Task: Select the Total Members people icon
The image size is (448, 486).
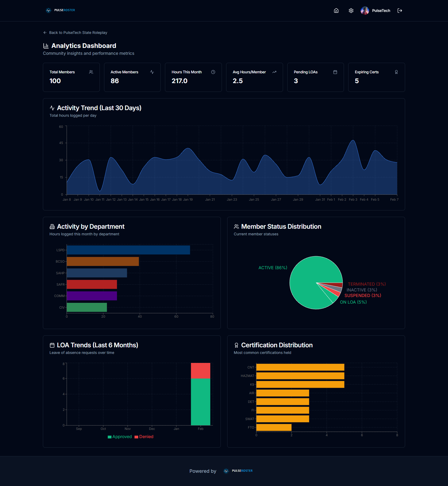Action: (x=91, y=72)
